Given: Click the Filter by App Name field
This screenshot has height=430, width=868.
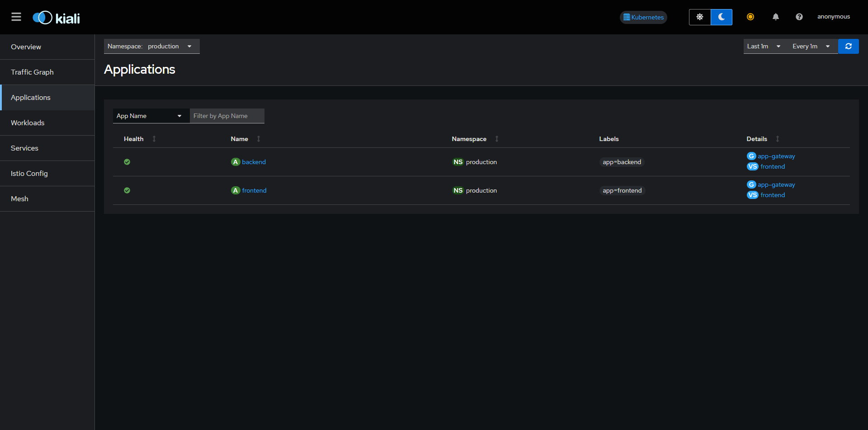Looking at the screenshot, I should pos(226,116).
